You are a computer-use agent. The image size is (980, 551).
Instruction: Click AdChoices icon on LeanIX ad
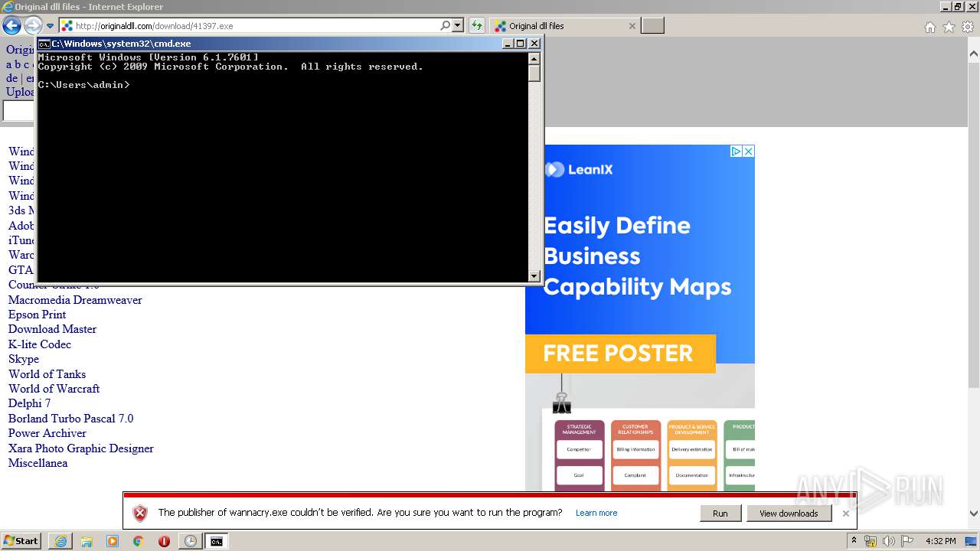click(x=736, y=152)
